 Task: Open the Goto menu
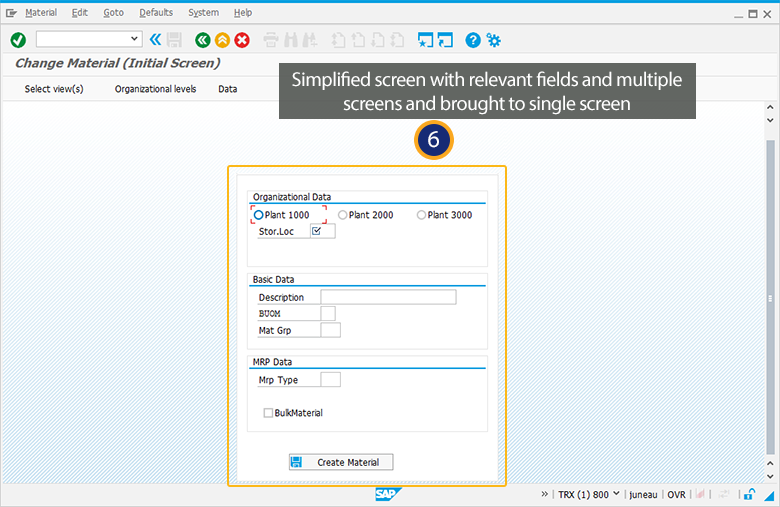pyautogui.click(x=113, y=13)
